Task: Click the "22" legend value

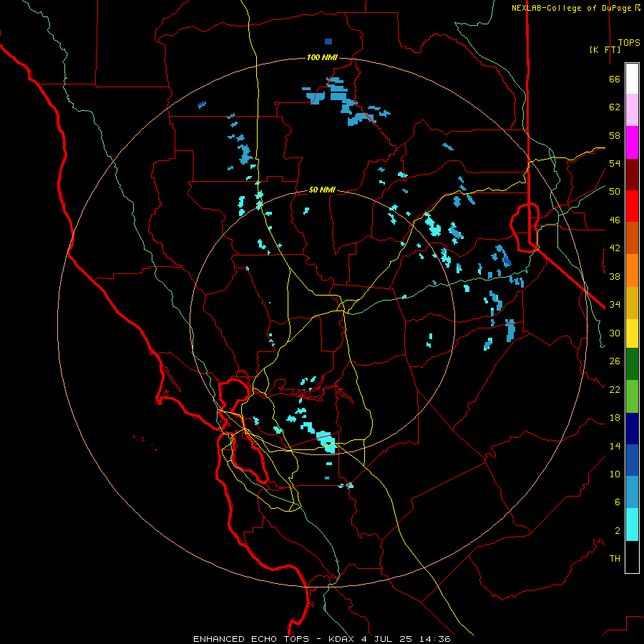Action: (x=615, y=389)
